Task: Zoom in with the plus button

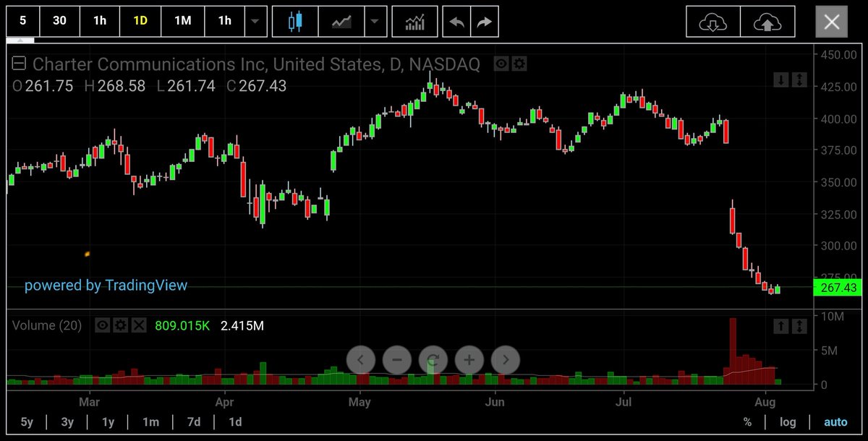Action: [x=469, y=359]
